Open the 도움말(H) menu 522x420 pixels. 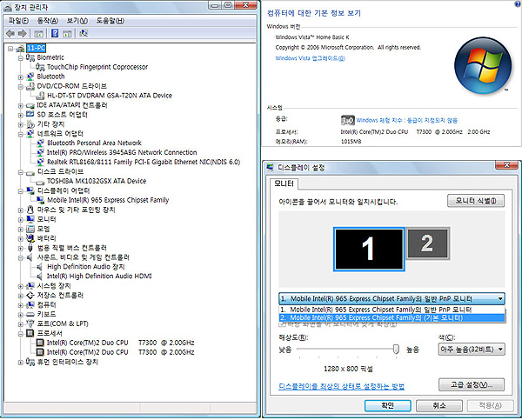click(x=110, y=21)
